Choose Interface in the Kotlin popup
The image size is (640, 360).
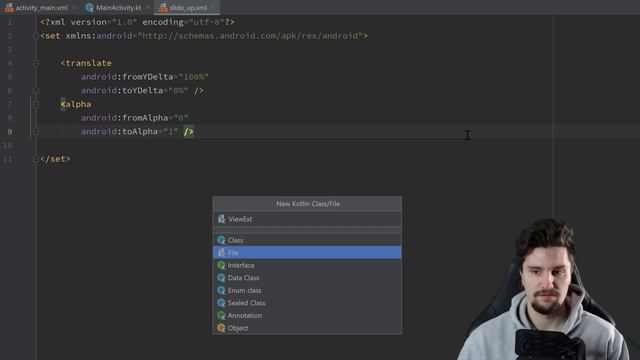pos(307,265)
